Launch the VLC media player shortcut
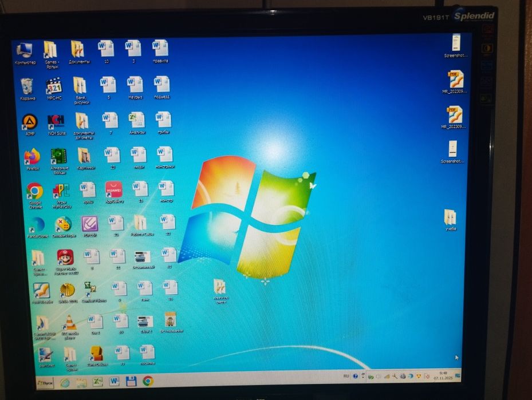Screen dimensions: 532x400 [x=70, y=327]
